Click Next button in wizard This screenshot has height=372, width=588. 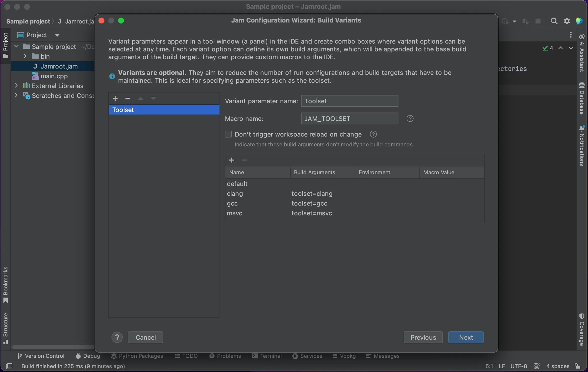(x=466, y=337)
